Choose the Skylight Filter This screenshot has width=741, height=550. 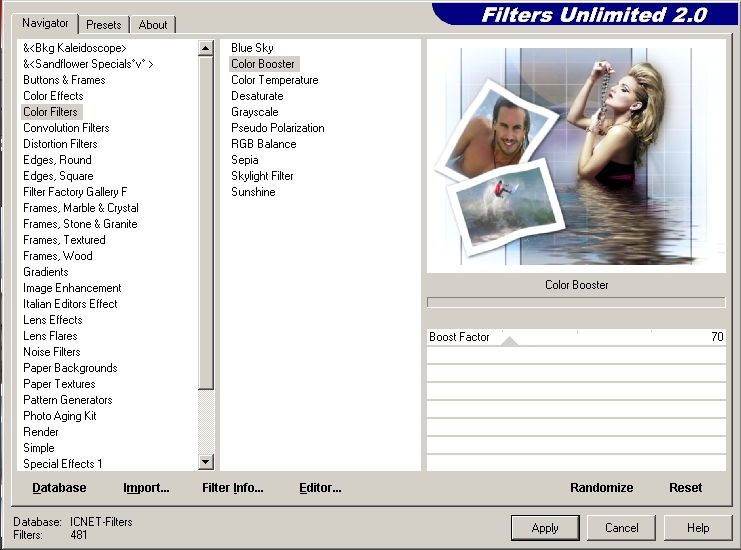coord(262,176)
